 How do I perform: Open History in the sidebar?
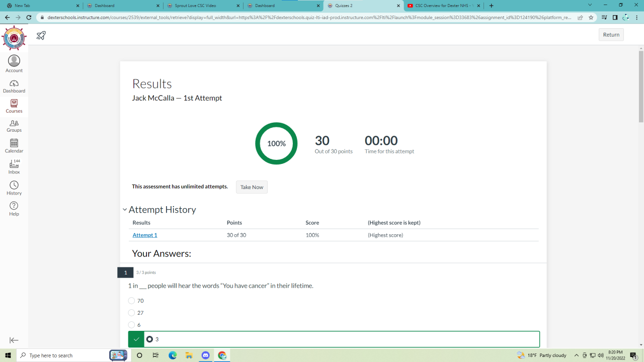tap(14, 188)
